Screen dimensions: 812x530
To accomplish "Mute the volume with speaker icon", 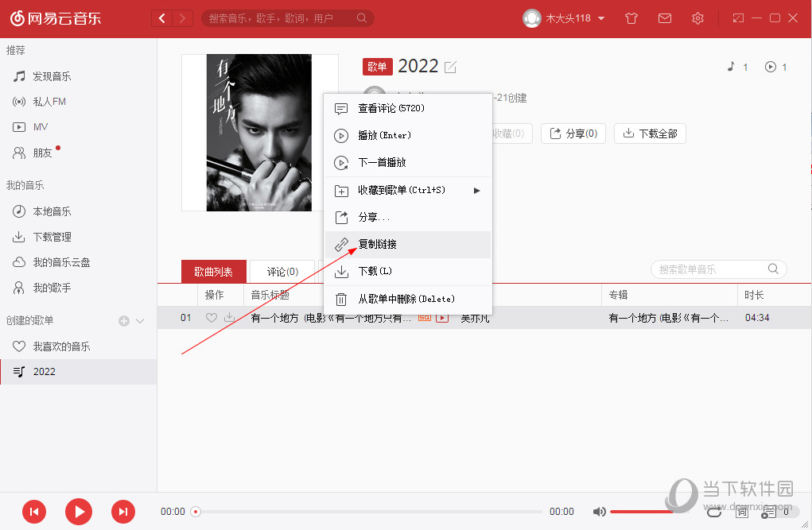I will point(599,512).
